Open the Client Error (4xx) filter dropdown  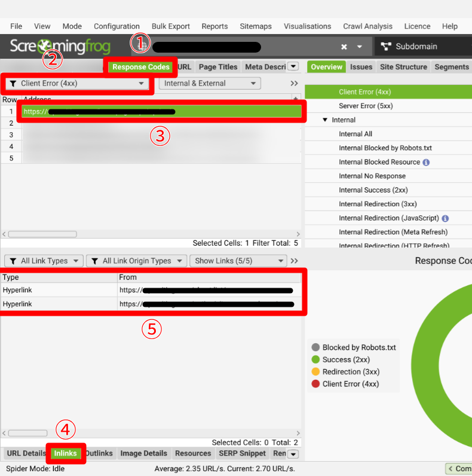(x=77, y=84)
